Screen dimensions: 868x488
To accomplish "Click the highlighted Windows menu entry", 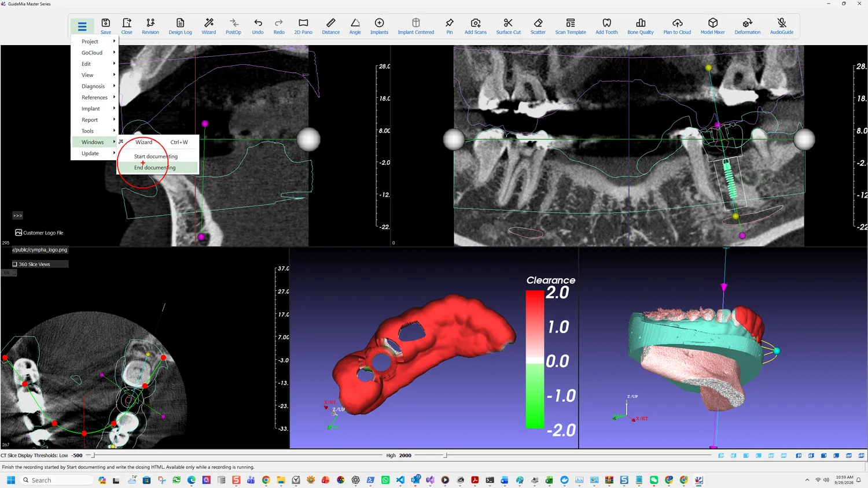I will 94,142.
